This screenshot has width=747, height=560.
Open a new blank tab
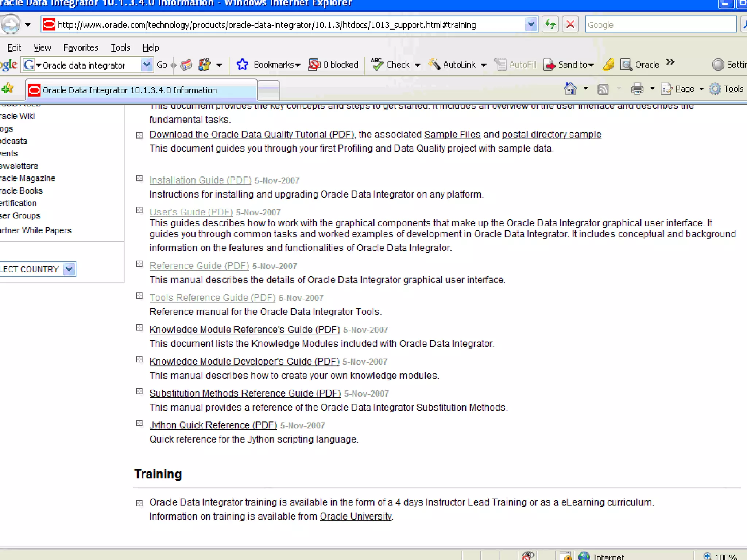point(268,90)
